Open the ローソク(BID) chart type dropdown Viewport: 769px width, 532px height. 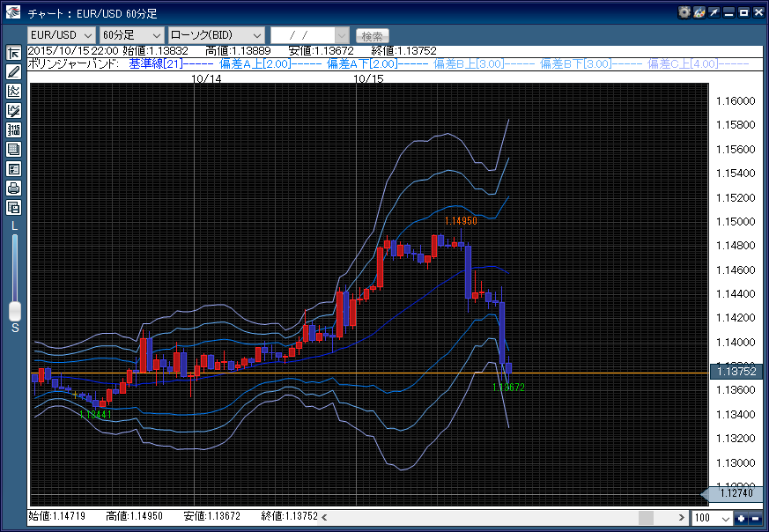pyautogui.click(x=217, y=35)
